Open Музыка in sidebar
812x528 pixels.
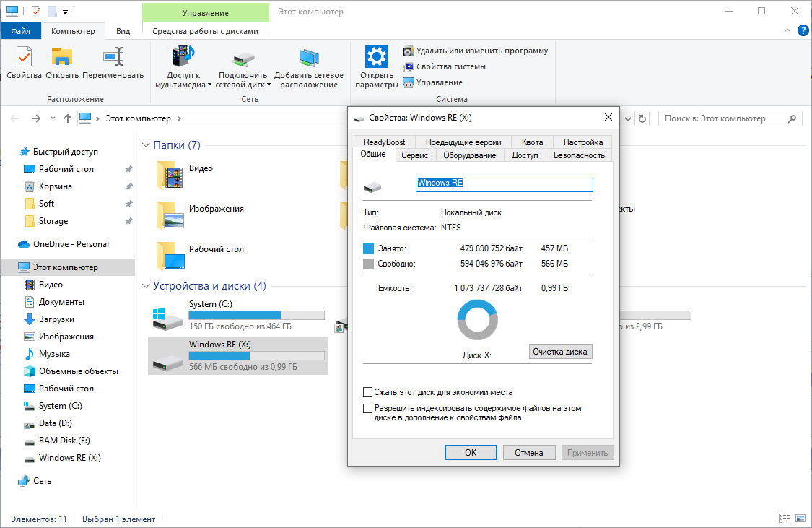[54, 354]
